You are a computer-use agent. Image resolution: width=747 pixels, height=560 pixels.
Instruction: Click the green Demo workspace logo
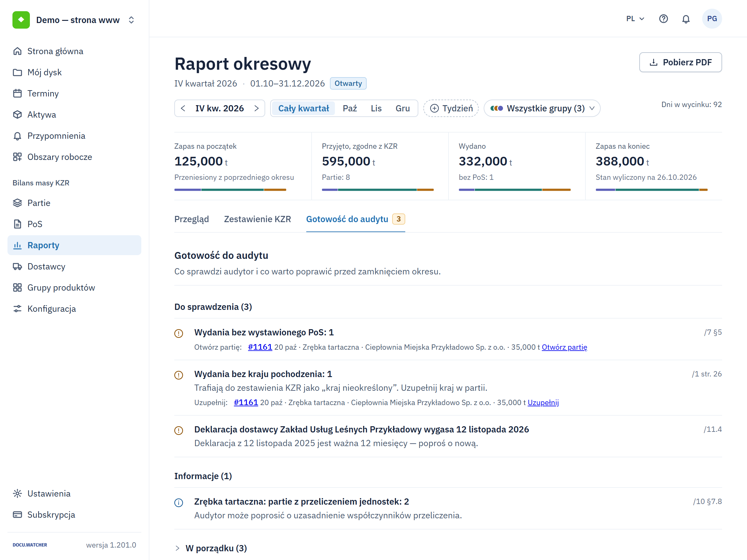[21, 20]
